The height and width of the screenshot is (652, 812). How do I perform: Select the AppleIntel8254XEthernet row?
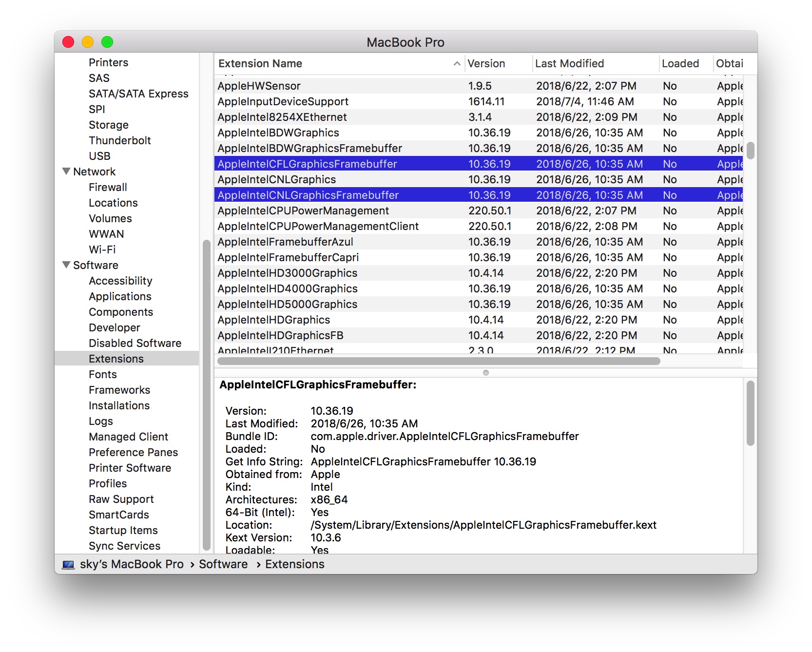[479, 117]
